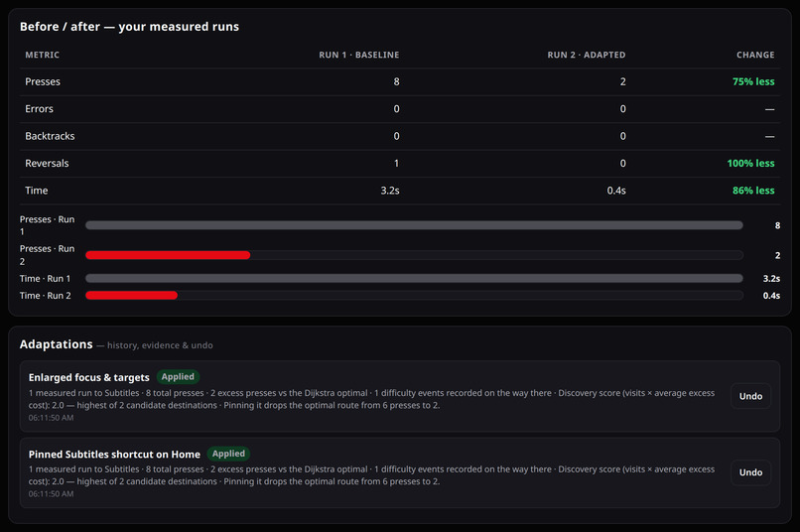Select the Time metric row label

[x=36, y=191]
